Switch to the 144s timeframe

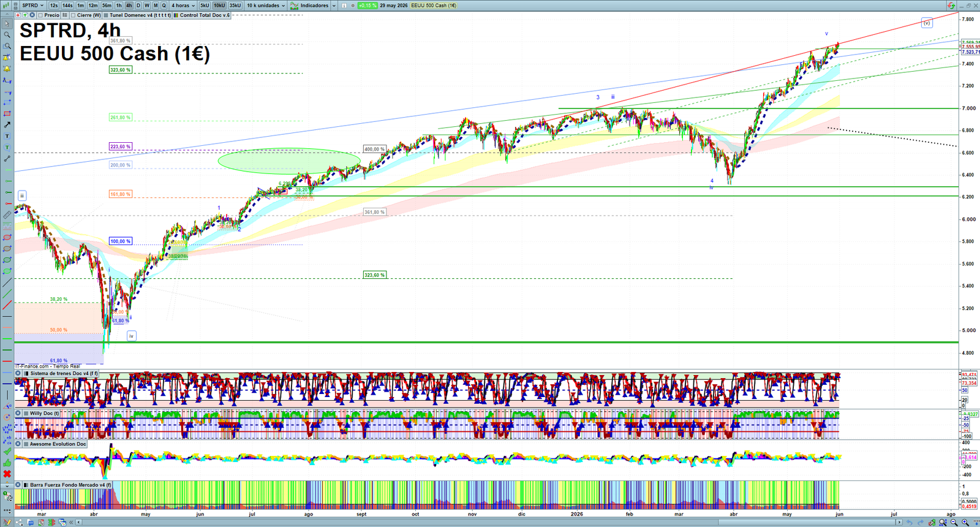coord(67,5)
